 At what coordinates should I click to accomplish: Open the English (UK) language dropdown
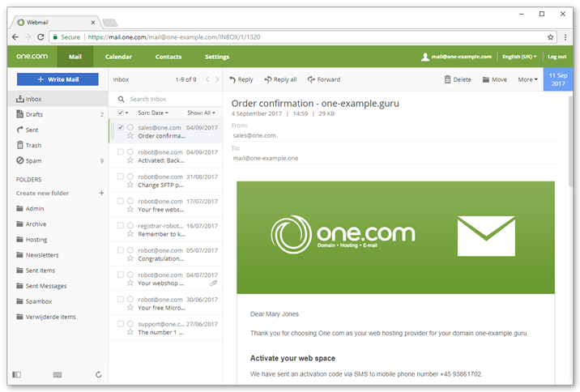tap(519, 57)
